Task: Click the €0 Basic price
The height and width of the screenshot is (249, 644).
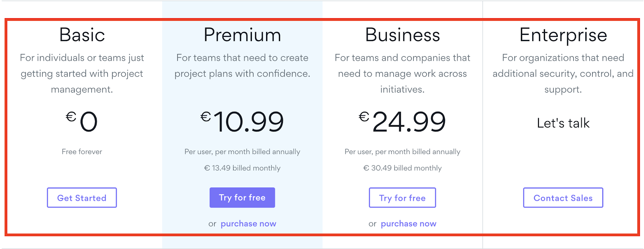Action: 82,121
